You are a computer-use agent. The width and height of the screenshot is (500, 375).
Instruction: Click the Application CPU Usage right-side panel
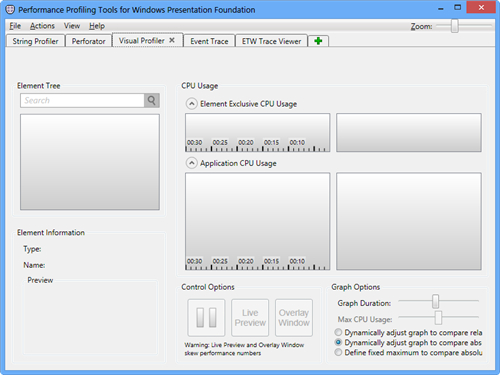[409, 221]
